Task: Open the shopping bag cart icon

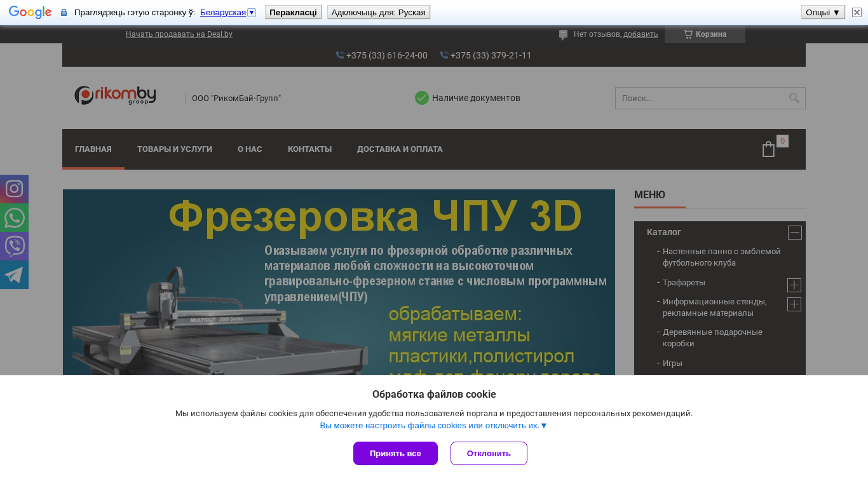Action: 768,149
